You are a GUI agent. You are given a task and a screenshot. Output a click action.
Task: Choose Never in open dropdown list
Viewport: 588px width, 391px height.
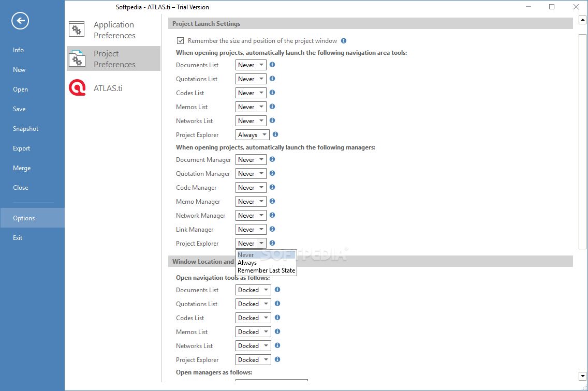pos(266,255)
